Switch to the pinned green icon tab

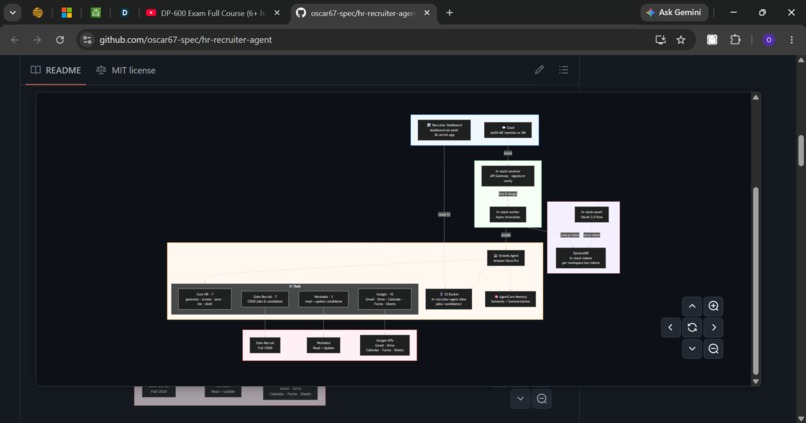[x=96, y=13]
